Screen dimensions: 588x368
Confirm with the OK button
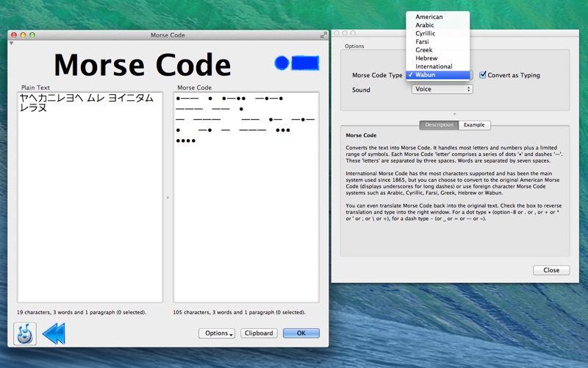(301, 333)
